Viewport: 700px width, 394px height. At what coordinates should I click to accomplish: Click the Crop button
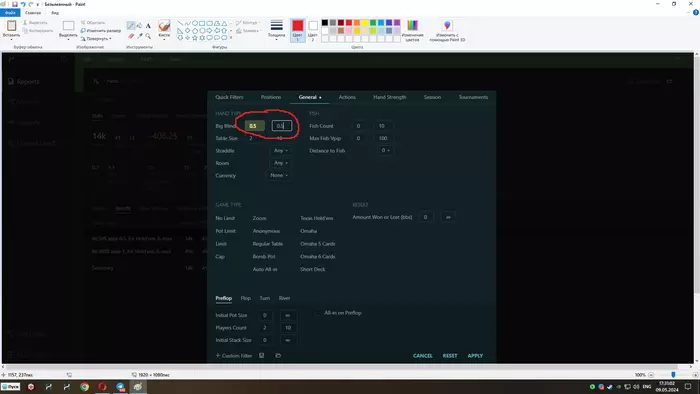point(93,22)
